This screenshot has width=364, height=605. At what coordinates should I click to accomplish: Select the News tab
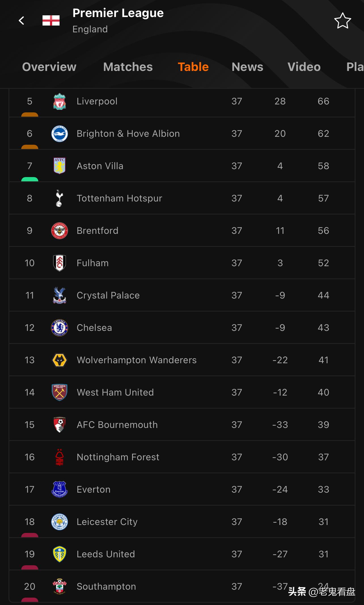click(x=247, y=67)
